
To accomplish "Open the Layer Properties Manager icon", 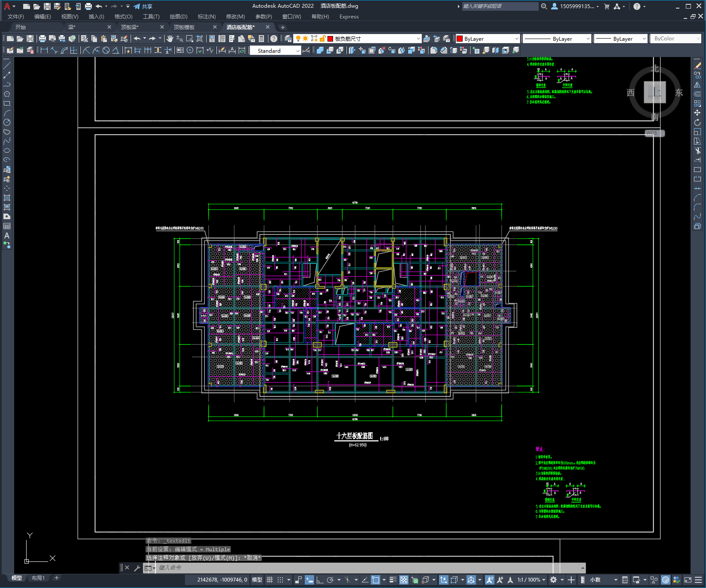I will [x=288, y=39].
